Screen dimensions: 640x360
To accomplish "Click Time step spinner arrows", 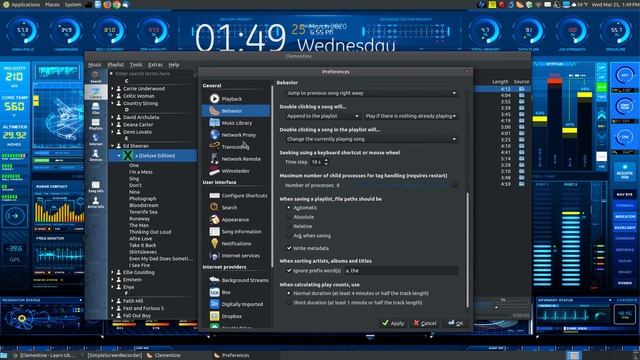I will click(326, 162).
